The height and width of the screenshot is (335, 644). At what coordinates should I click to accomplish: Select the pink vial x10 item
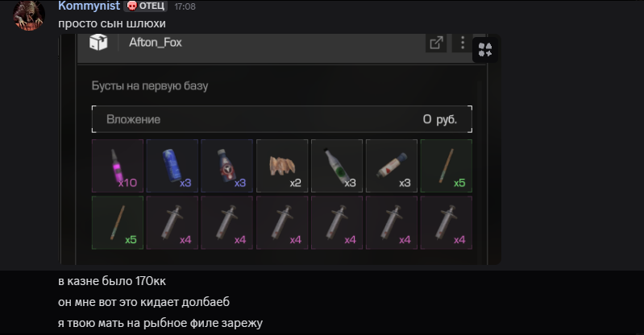(118, 166)
